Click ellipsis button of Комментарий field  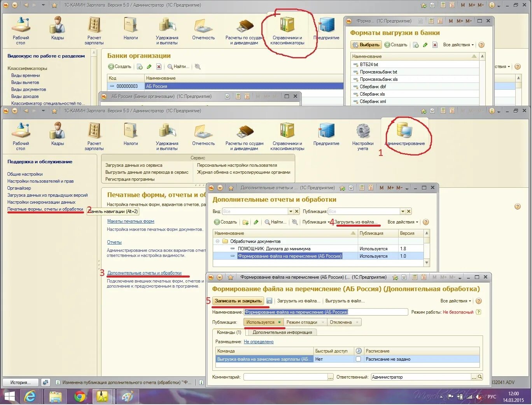331,377
